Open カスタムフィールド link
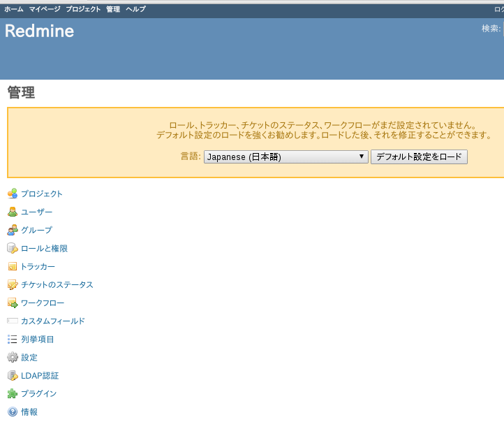Viewport: 504px width, 429px height. [53, 321]
